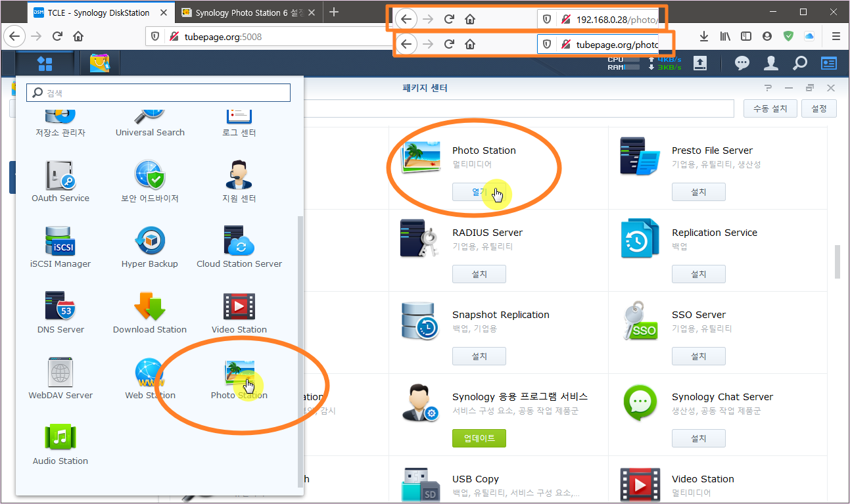Open Web Station app
The height and width of the screenshot is (504, 850).
150,378
